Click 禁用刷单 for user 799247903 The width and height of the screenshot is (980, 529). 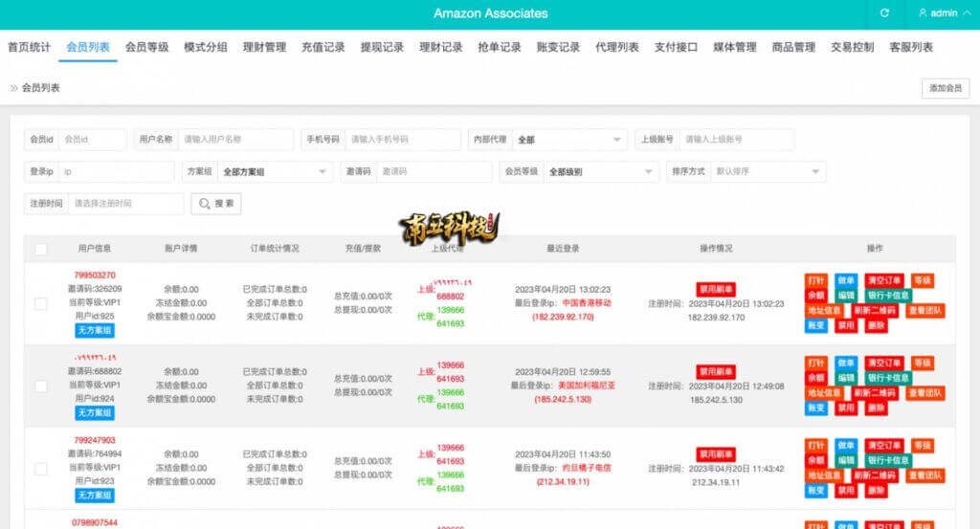pos(715,453)
